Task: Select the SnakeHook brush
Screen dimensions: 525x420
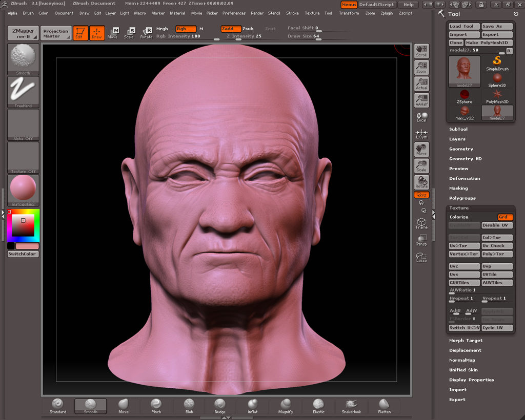Action: click(x=351, y=405)
